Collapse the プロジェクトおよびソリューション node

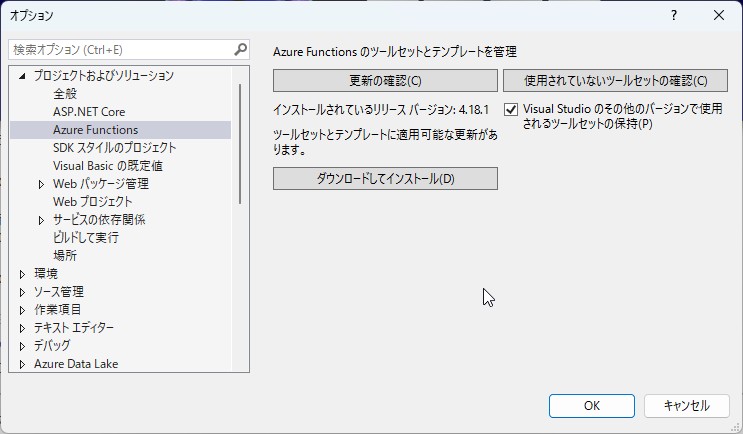(x=22, y=76)
